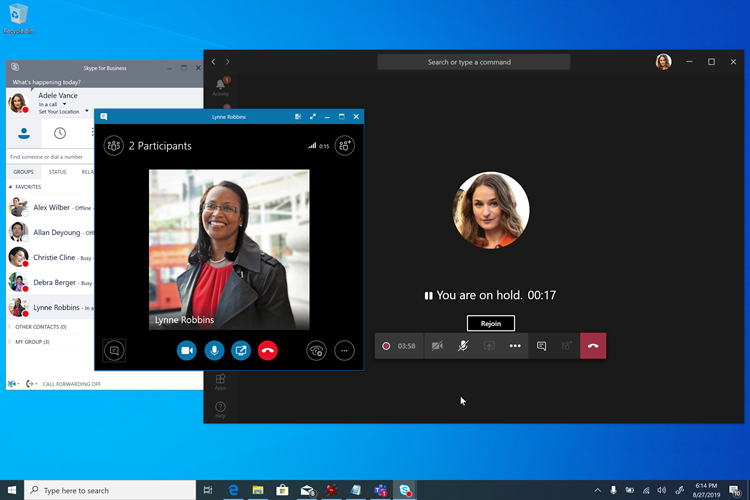Hang up the Skype call with Lynne Robbins
Viewport: 750px width, 500px height.
coord(268,351)
